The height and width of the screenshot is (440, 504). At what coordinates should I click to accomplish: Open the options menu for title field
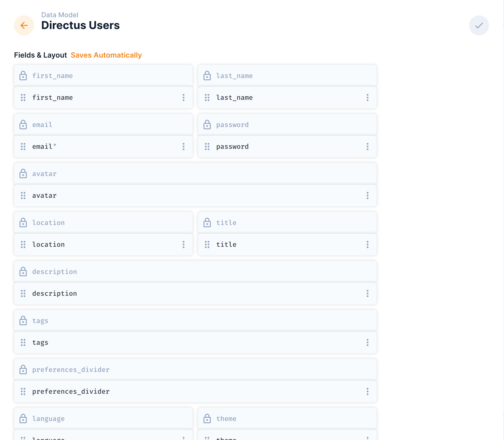click(367, 244)
